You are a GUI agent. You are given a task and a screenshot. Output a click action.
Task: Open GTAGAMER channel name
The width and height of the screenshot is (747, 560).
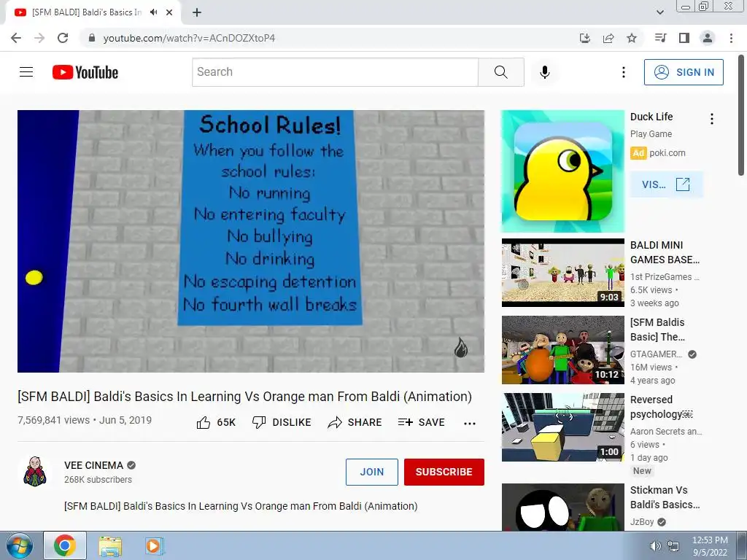point(656,354)
